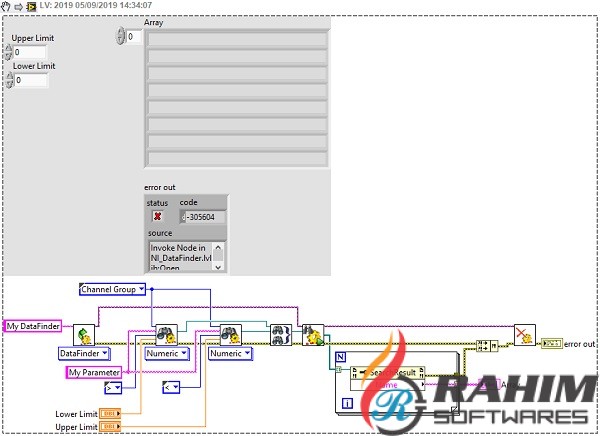This screenshot has width=600, height=436.
Task: Click the code label in error out
Action: [x=189, y=202]
